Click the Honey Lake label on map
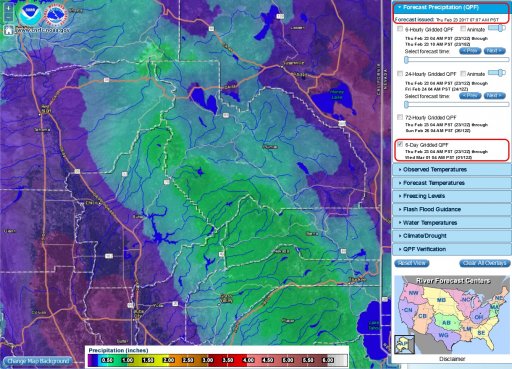 point(337,95)
